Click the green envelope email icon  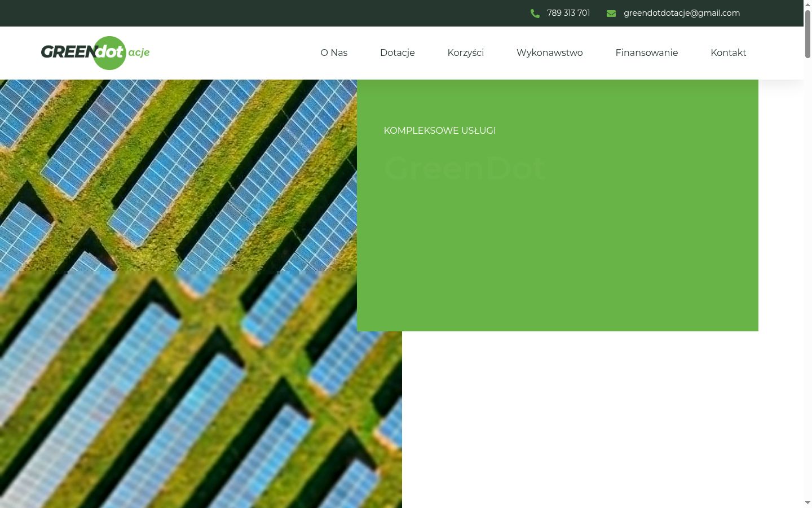pyautogui.click(x=611, y=14)
